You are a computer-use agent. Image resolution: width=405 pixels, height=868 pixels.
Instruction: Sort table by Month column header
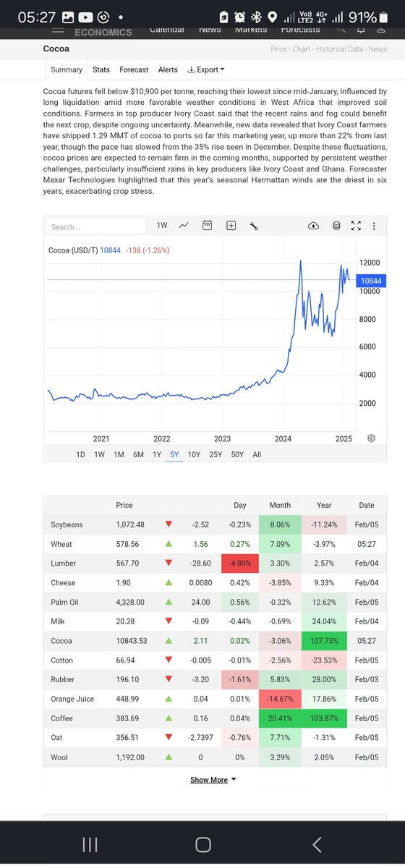pyautogui.click(x=280, y=505)
